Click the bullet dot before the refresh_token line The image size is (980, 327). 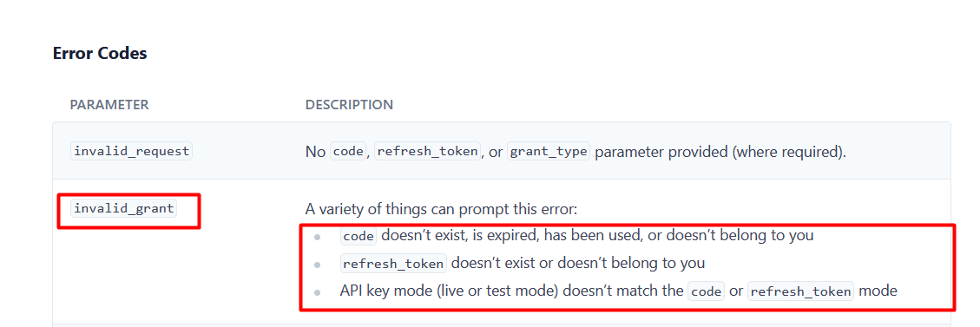click(x=318, y=265)
